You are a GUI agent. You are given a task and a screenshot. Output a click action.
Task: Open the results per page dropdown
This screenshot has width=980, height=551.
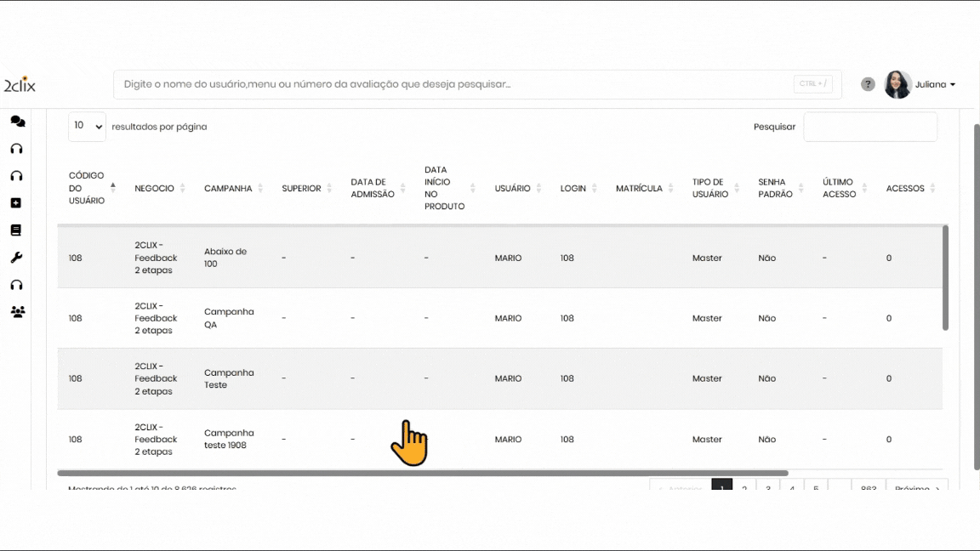[87, 127]
